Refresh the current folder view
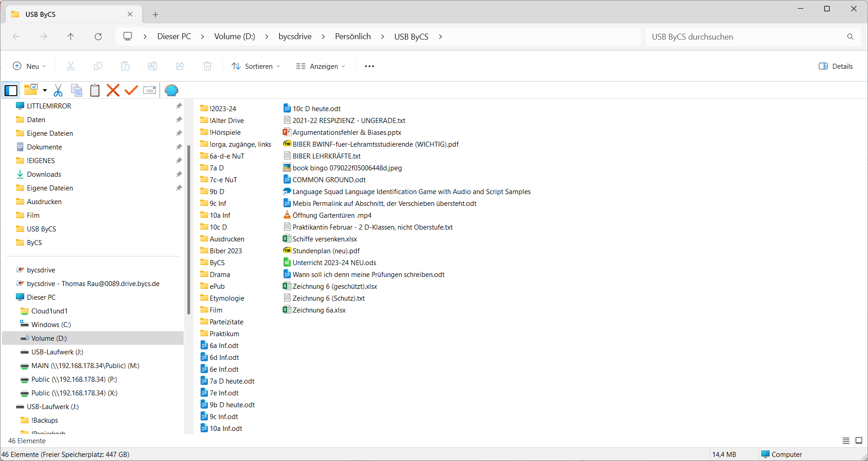Image resolution: width=868 pixels, height=461 pixels. point(98,36)
